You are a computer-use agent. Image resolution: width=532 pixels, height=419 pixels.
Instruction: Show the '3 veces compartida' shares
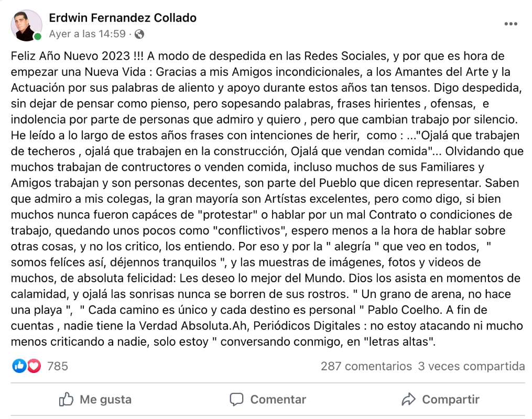click(x=471, y=366)
